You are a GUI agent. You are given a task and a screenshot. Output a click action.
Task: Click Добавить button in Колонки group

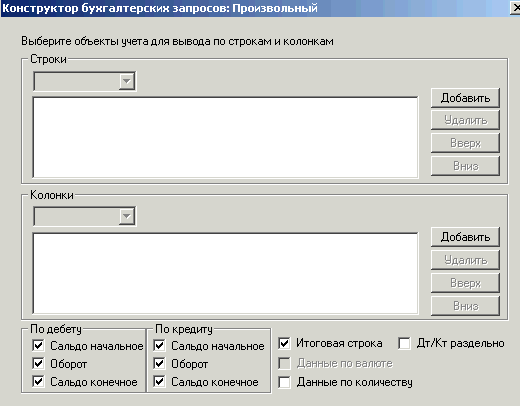click(465, 237)
